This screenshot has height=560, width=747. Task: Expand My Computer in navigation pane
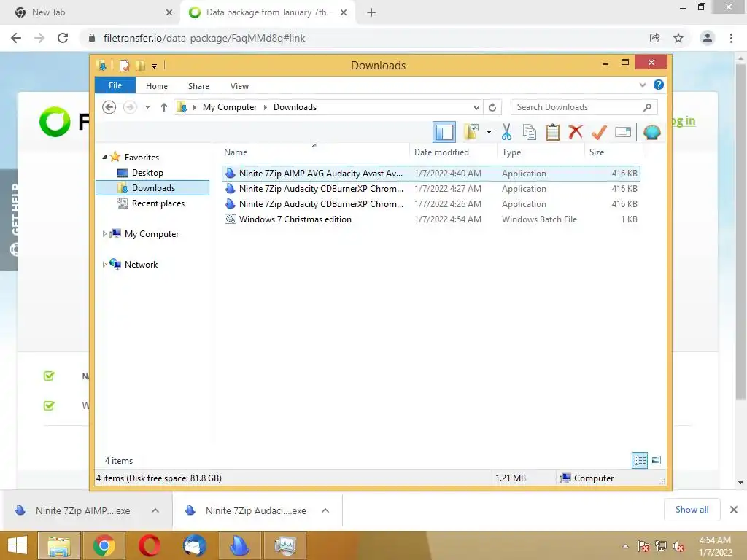tap(104, 234)
